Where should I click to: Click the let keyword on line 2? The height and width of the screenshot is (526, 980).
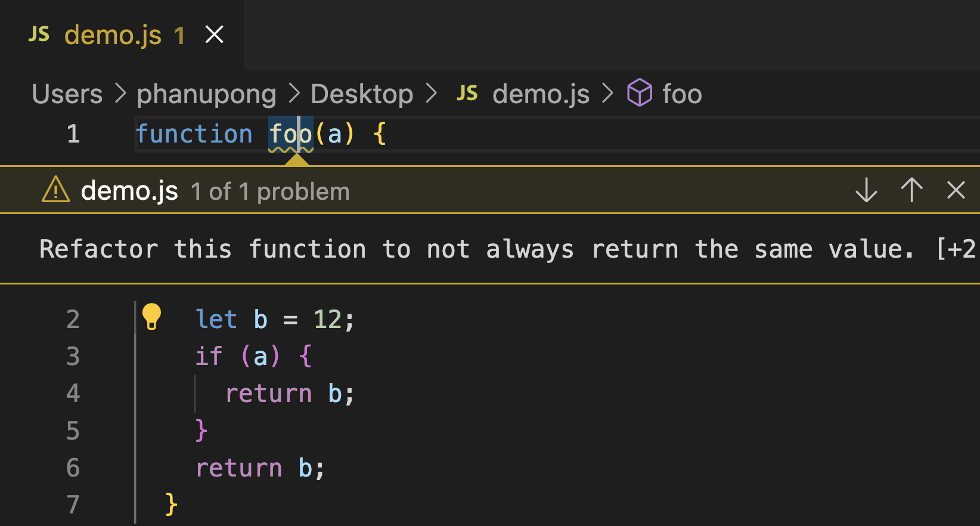(216, 320)
